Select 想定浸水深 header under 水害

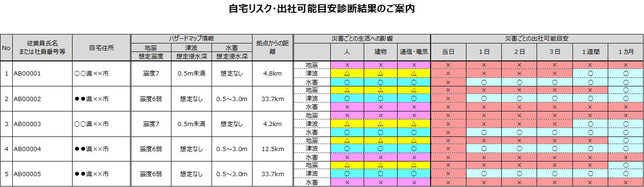point(232,56)
